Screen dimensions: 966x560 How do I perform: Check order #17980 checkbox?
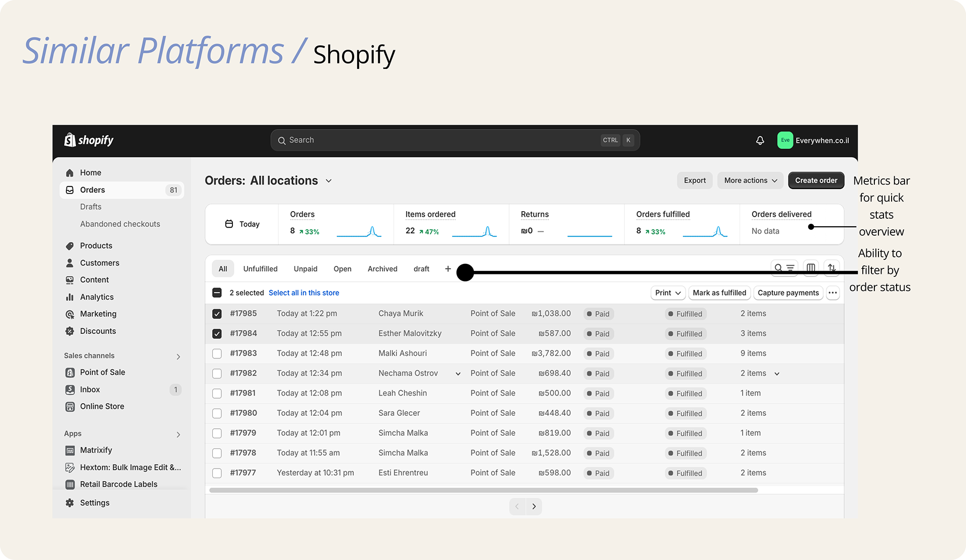tap(217, 413)
